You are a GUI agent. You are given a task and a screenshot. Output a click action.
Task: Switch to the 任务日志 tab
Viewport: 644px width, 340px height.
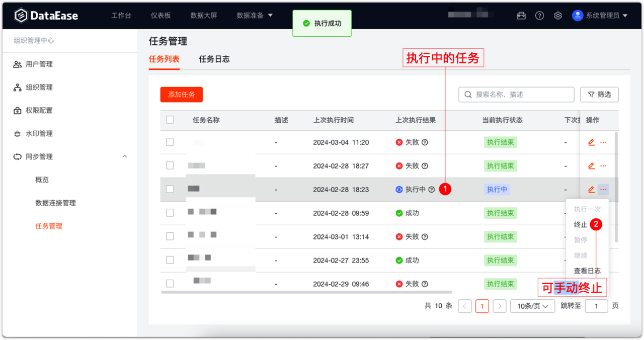click(213, 59)
